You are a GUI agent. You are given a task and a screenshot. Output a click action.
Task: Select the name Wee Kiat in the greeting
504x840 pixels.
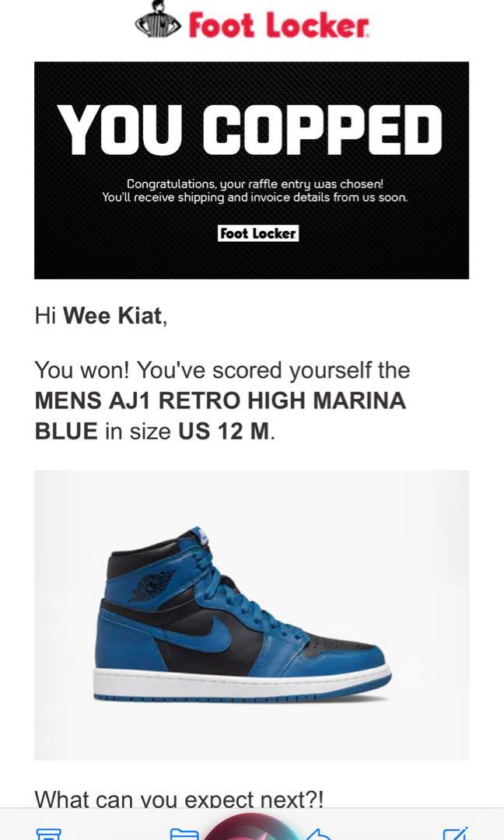click(x=113, y=316)
